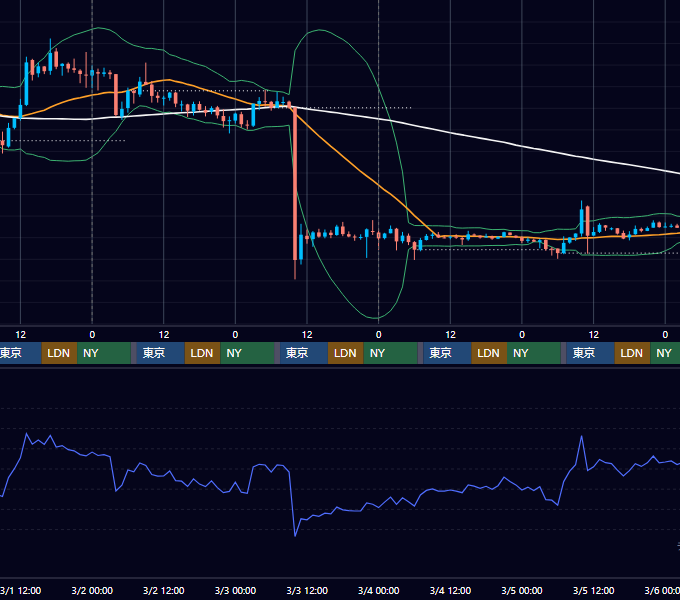Click the "3/4 00:00" date axis label
Viewport: 680px width, 600px height.
point(379,590)
